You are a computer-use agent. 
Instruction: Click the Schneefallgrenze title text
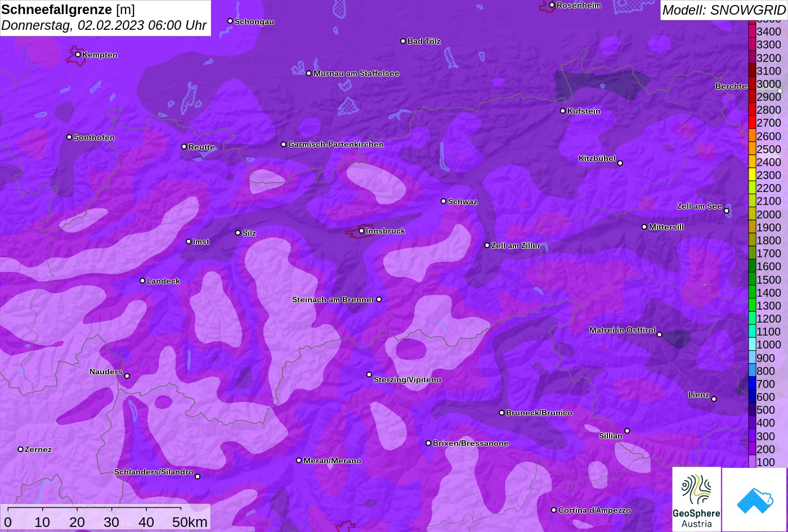tap(57, 10)
